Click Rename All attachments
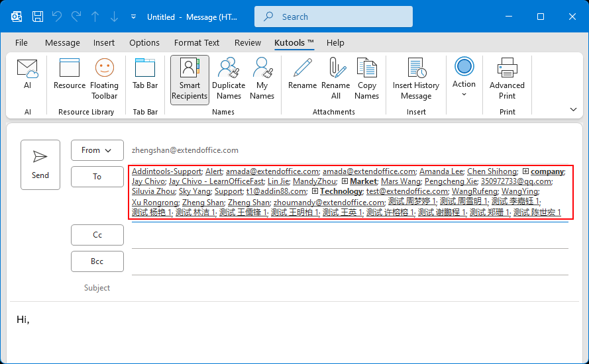The image size is (589, 364). [336, 79]
